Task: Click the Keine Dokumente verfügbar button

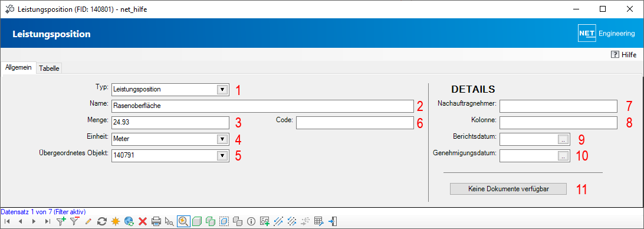Action: tap(508, 189)
